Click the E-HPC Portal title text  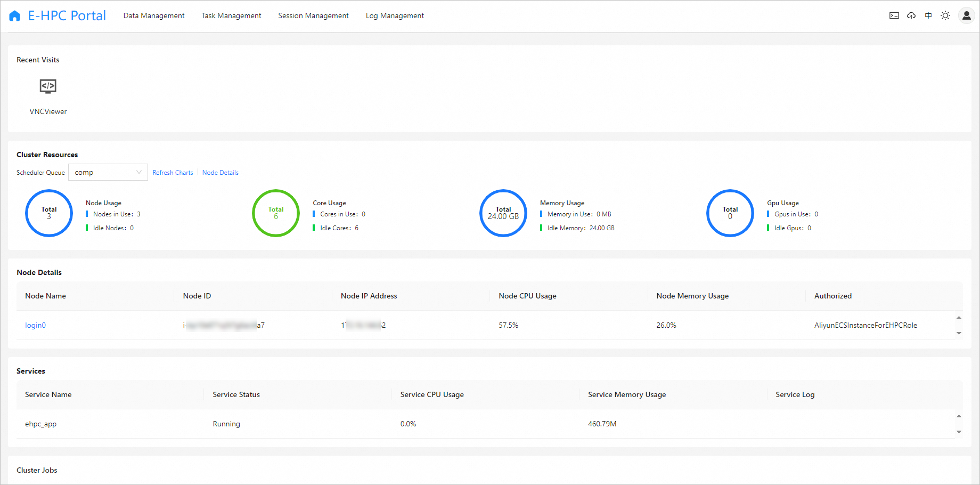pos(67,16)
